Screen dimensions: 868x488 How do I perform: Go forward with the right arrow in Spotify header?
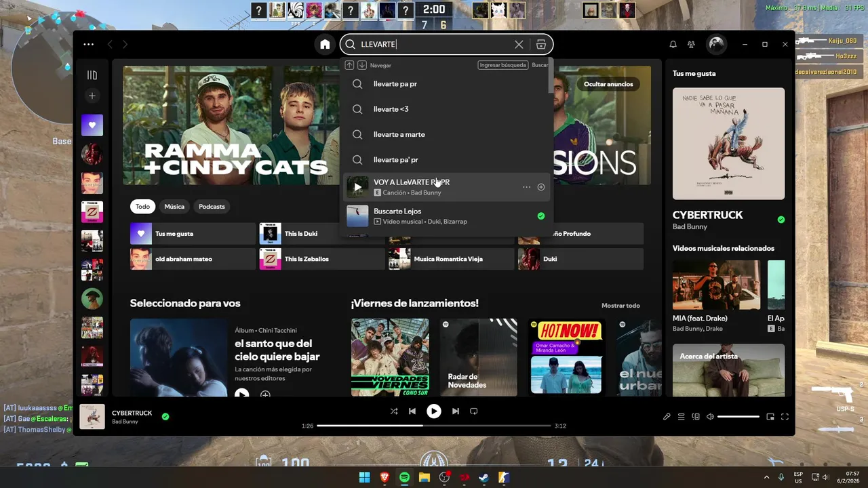coord(125,44)
